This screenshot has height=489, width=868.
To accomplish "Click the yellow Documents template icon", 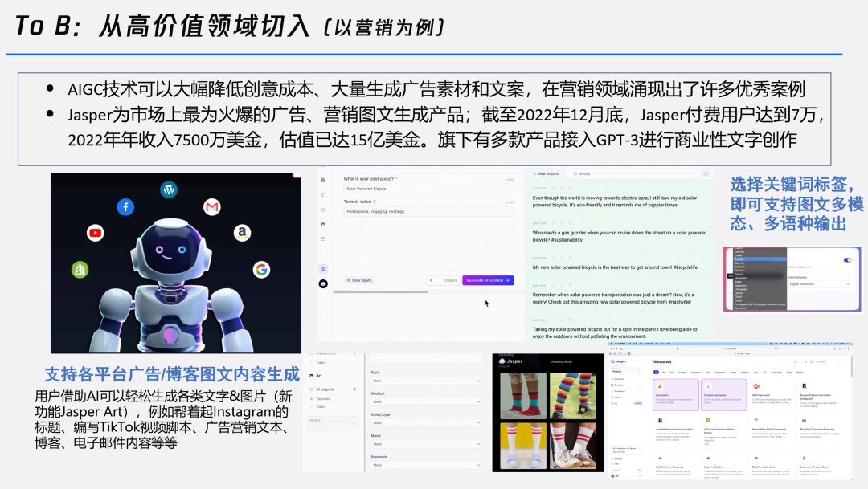I will (x=659, y=385).
